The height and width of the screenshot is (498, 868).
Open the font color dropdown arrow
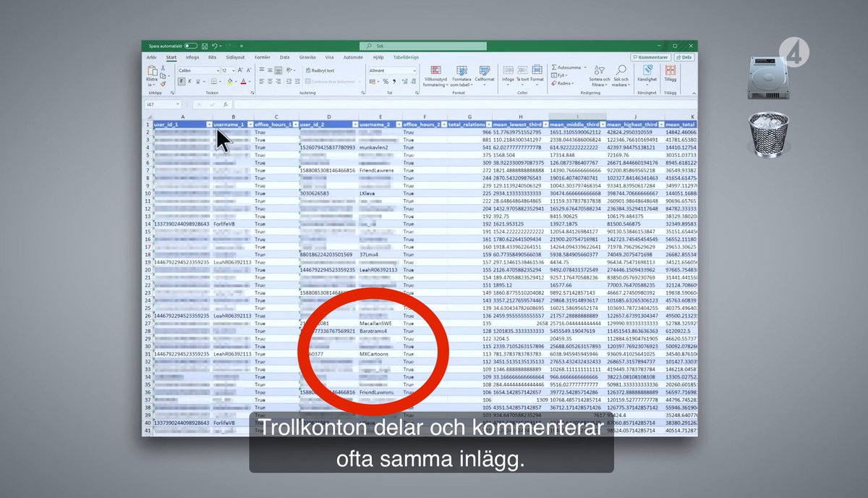(250, 82)
